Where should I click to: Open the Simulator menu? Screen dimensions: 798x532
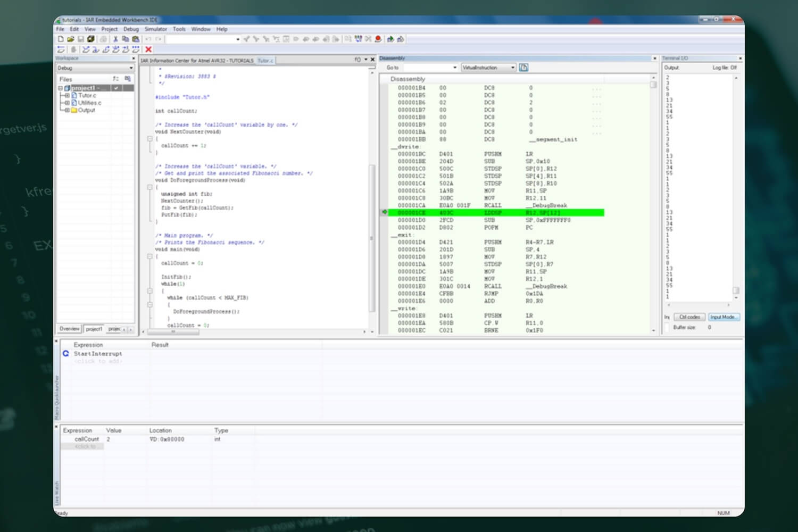[x=156, y=29]
